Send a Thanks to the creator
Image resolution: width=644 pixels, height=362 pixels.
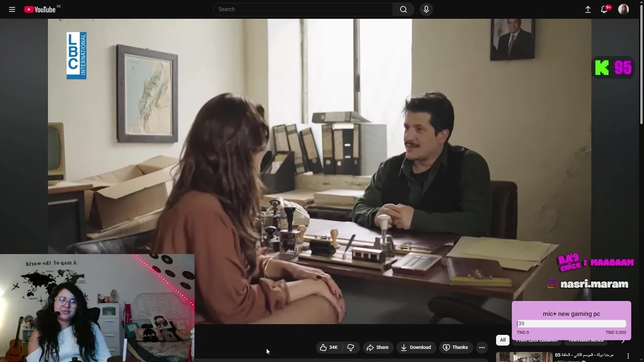[x=455, y=347]
